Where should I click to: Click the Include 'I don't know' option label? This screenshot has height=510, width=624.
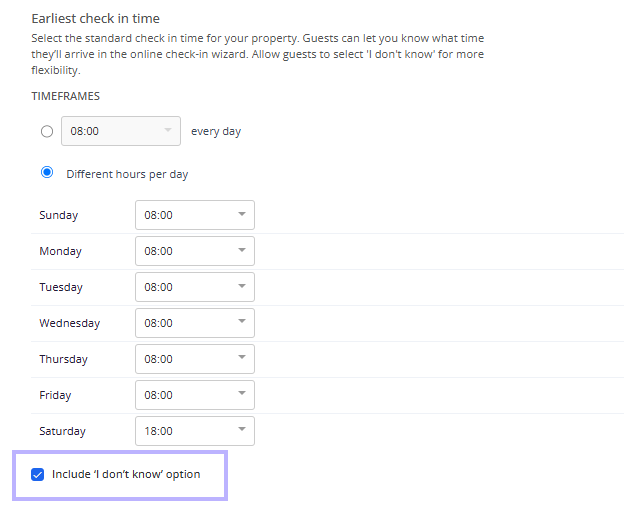[126, 474]
